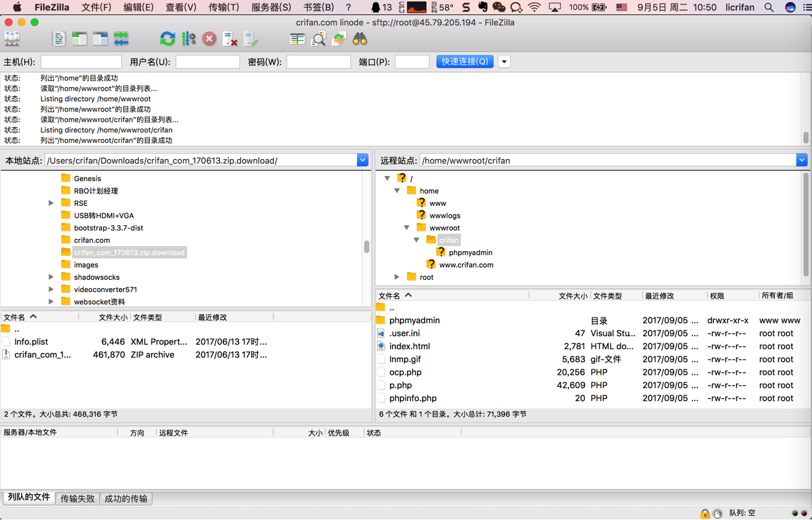Open quickconnect history dropdown arrow
This screenshot has height=520, width=812.
coord(504,62)
